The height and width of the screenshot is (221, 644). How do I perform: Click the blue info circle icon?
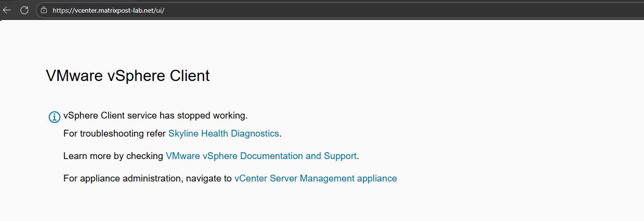pos(54,117)
